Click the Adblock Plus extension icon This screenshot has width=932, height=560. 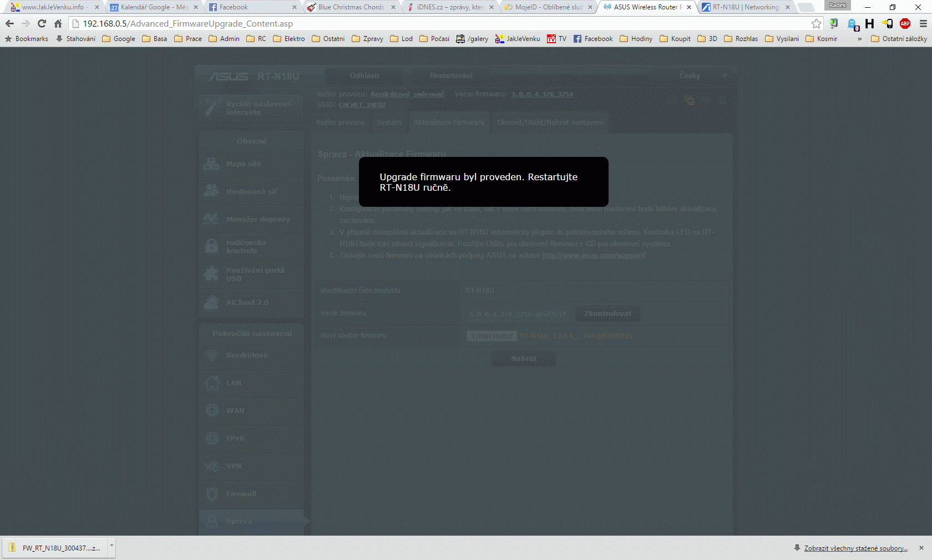coord(905,23)
